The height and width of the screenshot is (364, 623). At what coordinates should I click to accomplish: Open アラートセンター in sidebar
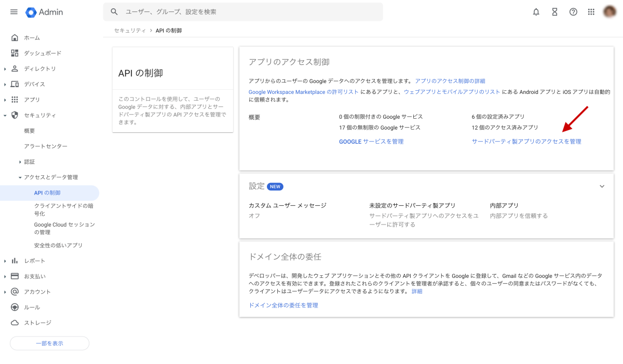(x=46, y=146)
